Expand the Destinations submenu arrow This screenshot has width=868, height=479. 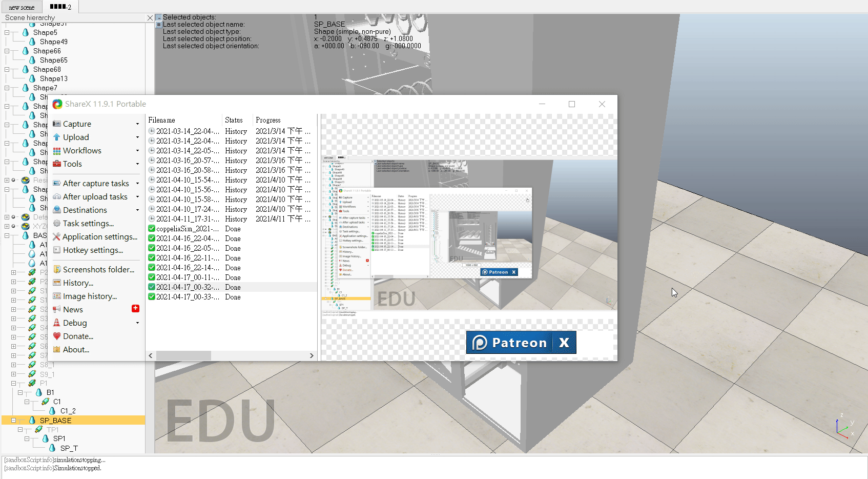coord(137,210)
